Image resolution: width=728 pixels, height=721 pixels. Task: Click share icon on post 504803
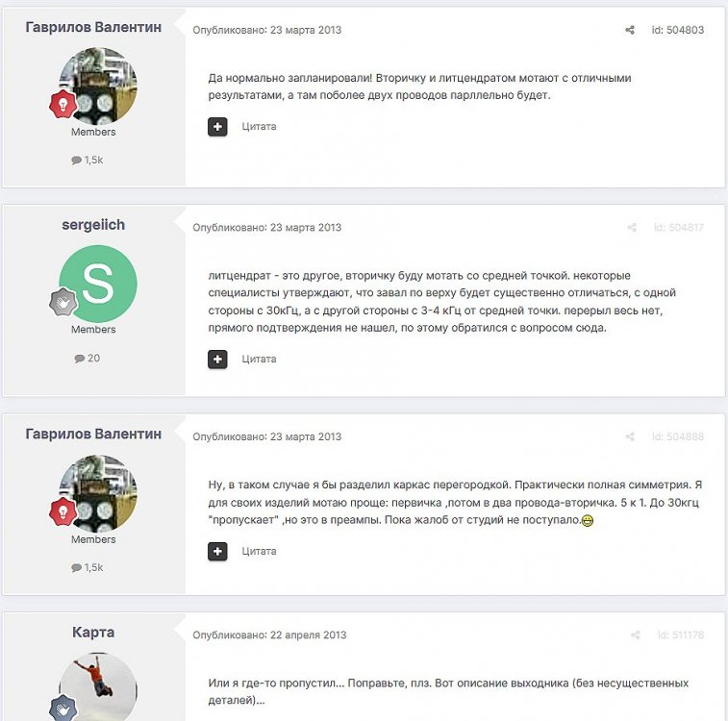(630, 30)
